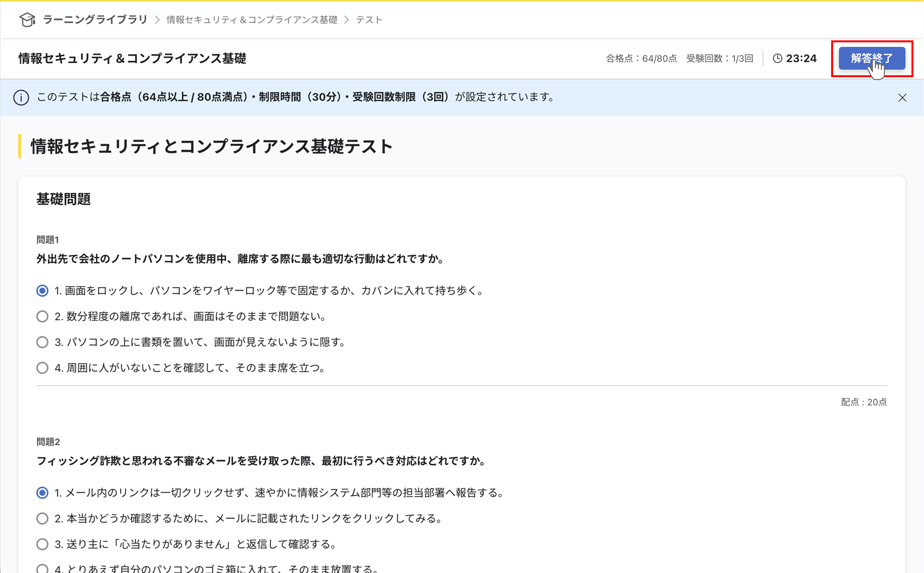
Task: Select option 2 for 問題1 about leaving the laptop screen
Action: (42, 316)
